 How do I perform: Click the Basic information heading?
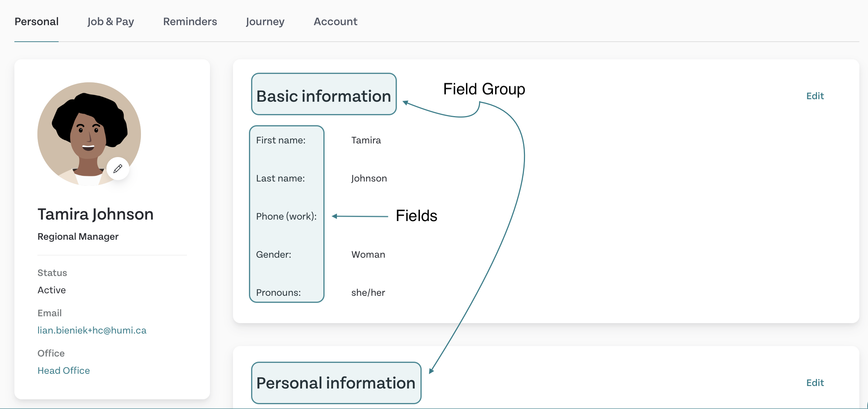324,96
